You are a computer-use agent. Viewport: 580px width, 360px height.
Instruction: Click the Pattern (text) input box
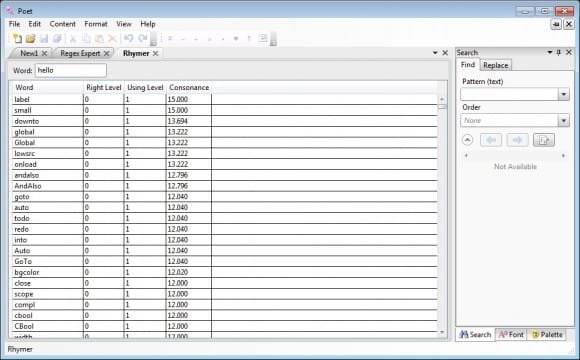[509, 94]
